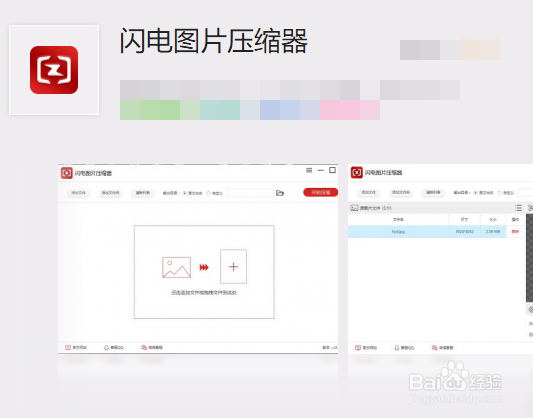This screenshot has height=418, width=533.
Task: Click the plus box to add images
Action: pos(234,267)
